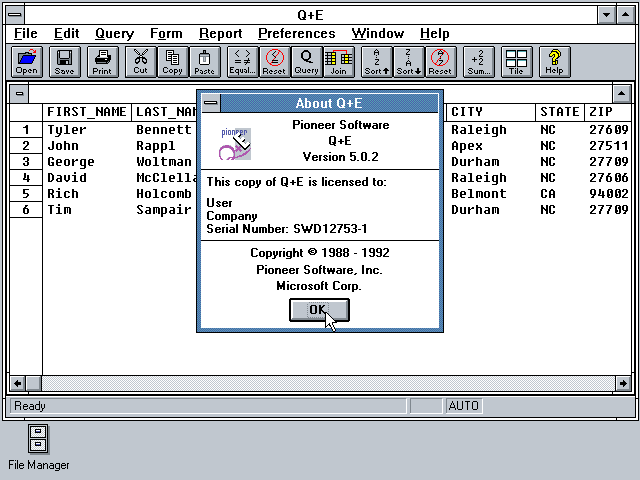Viewport: 640px width, 480px height.
Task: Open the Form menu
Action: click(166, 33)
